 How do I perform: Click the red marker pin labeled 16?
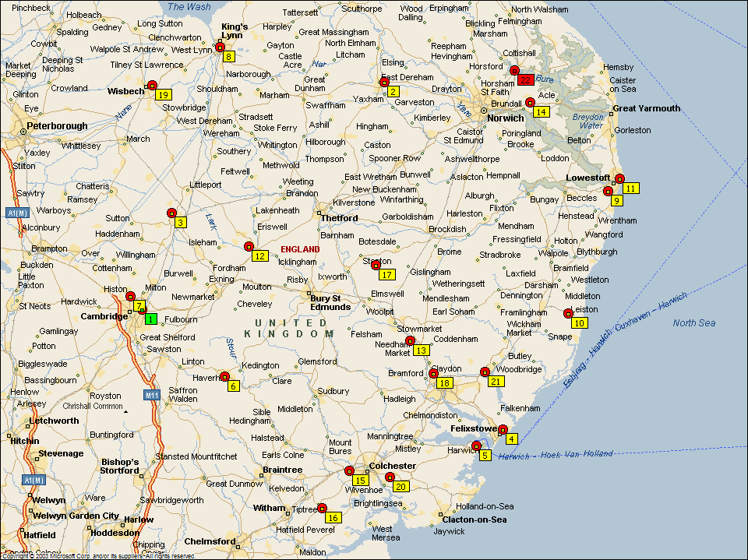pos(322,508)
